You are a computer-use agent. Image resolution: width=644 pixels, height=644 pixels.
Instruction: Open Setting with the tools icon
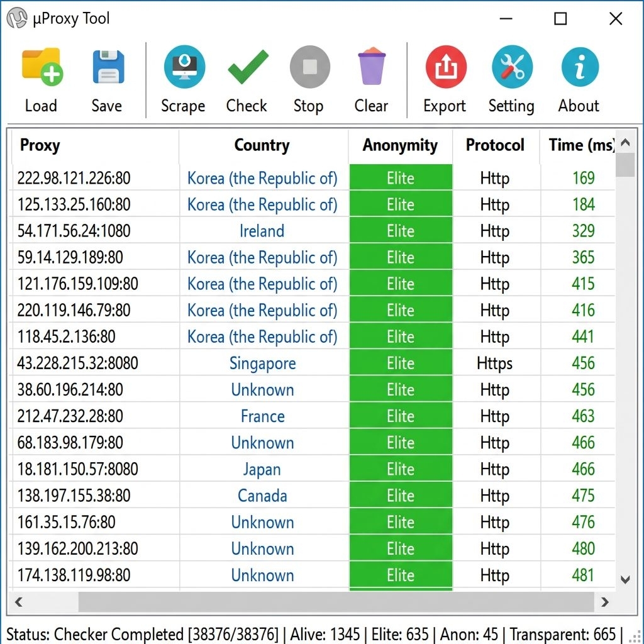[x=512, y=67]
